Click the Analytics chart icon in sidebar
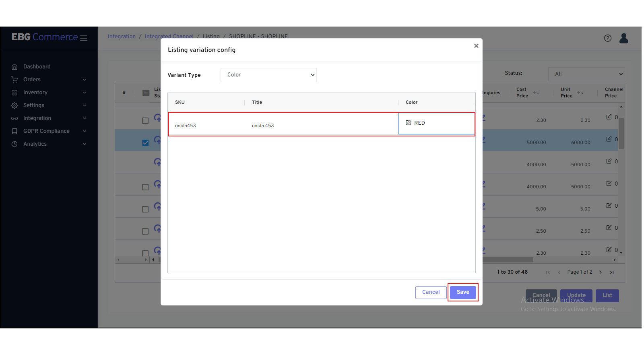Image resolution: width=644 pixels, height=363 pixels. (14, 144)
